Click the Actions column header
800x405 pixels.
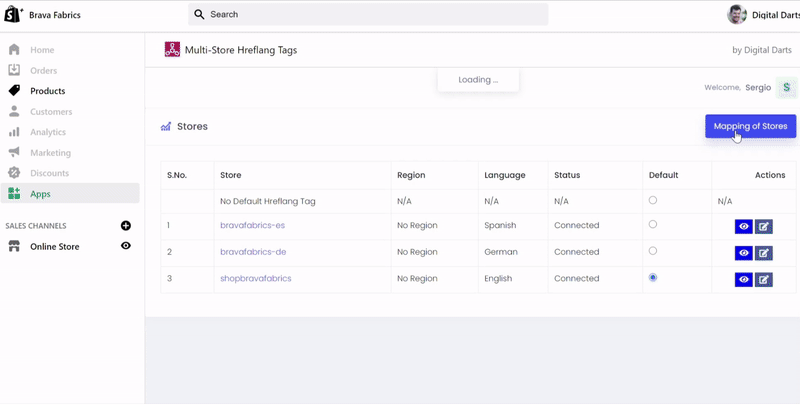click(x=770, y=175)
